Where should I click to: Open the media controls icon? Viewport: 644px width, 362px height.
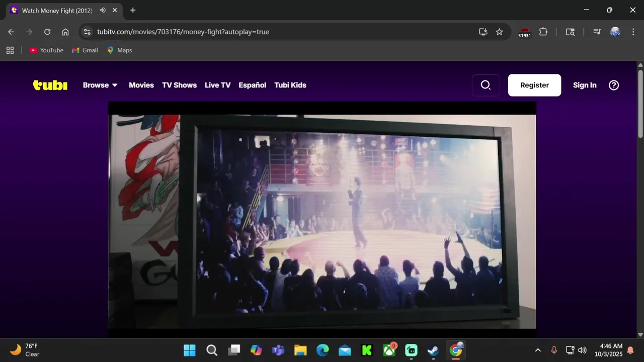(x=597, y=32)
